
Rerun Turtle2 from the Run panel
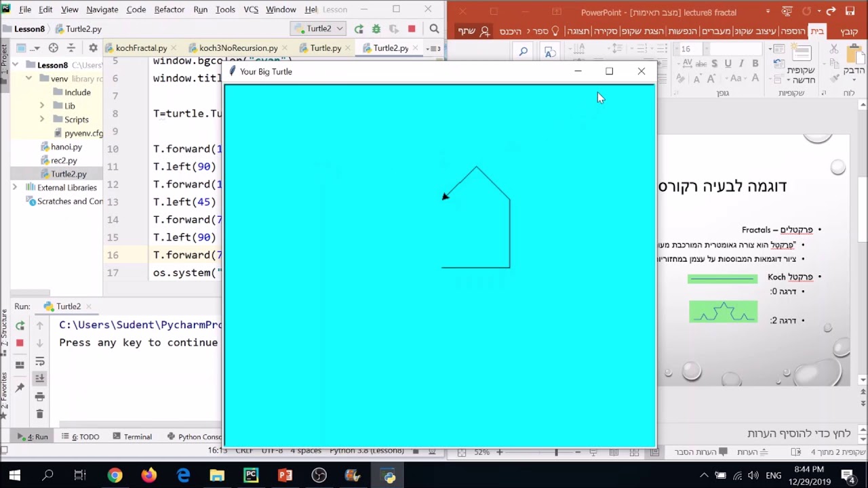[20, 325]
